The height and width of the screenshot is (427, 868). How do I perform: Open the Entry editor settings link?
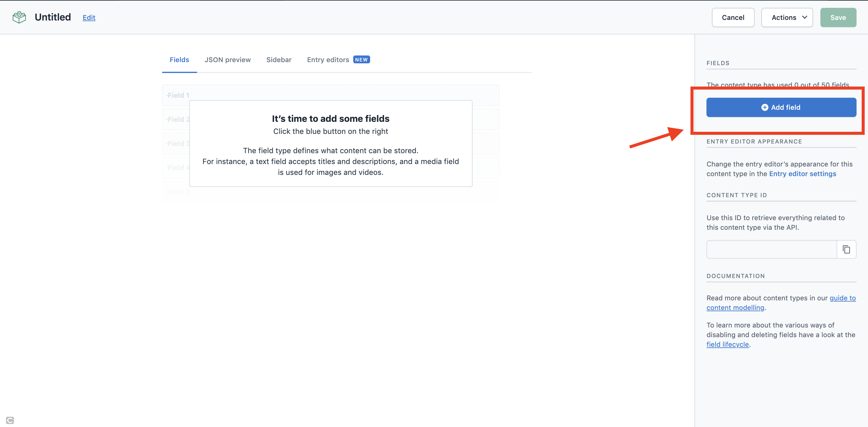tap(802, 174)
